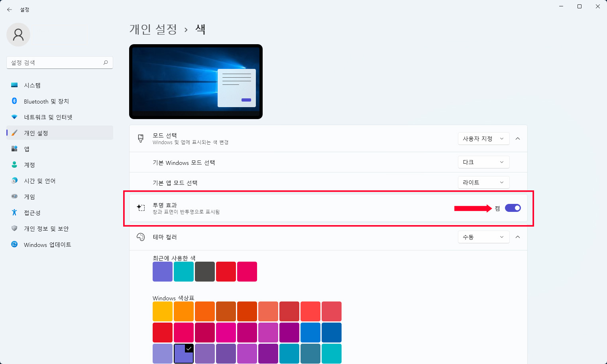Choose the yellow gold swatch in Windows 색상표

click(163, 311)
